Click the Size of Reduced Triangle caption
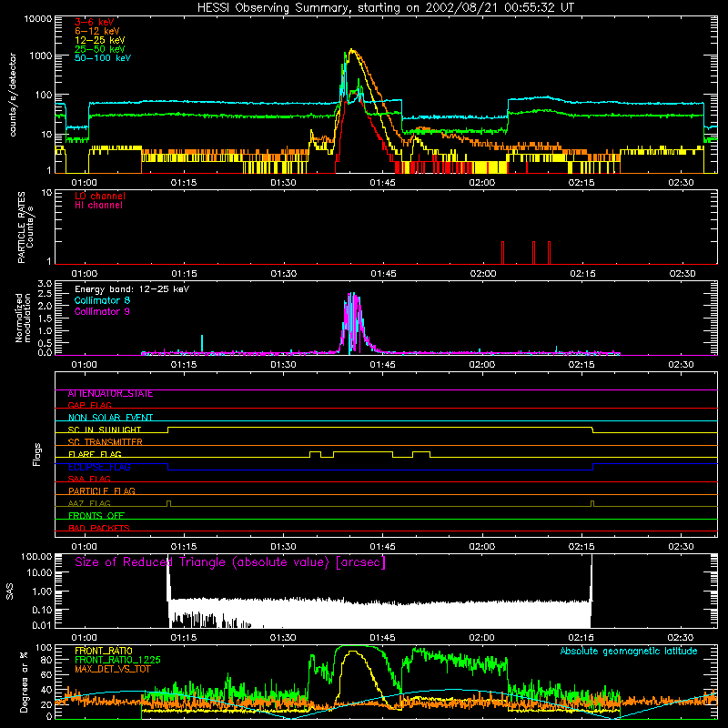This screenshot has width=728, height=728. [x=230, y=562]
